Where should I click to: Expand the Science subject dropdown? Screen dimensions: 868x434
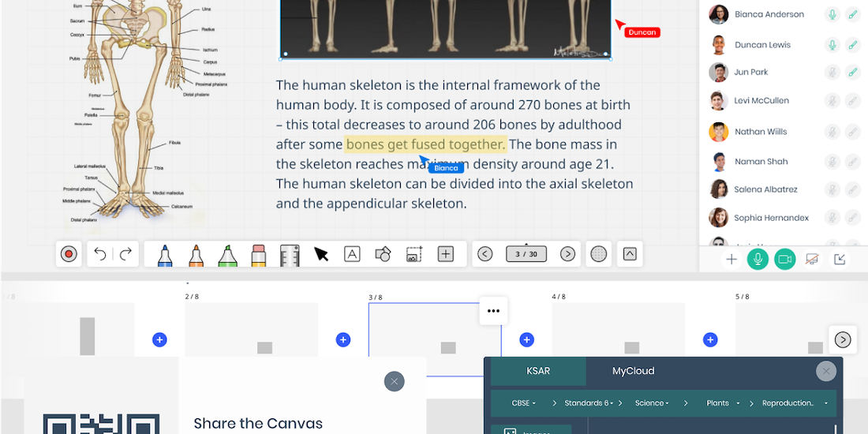[x=653, y=403]
